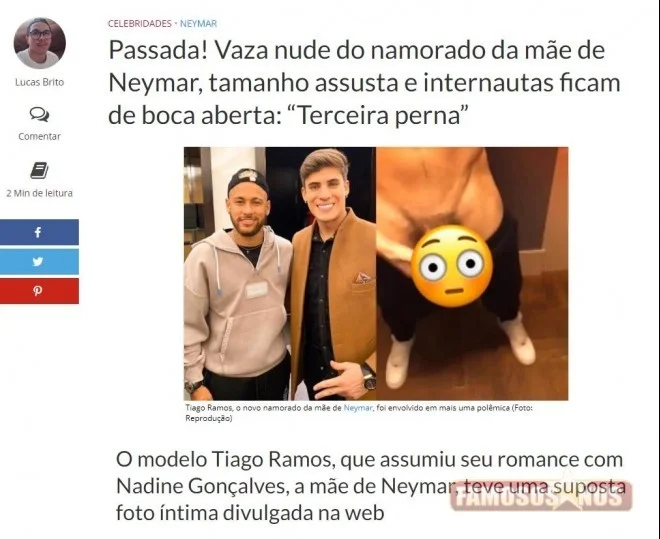Click the book reading-time icon

(x=39, y=170)
